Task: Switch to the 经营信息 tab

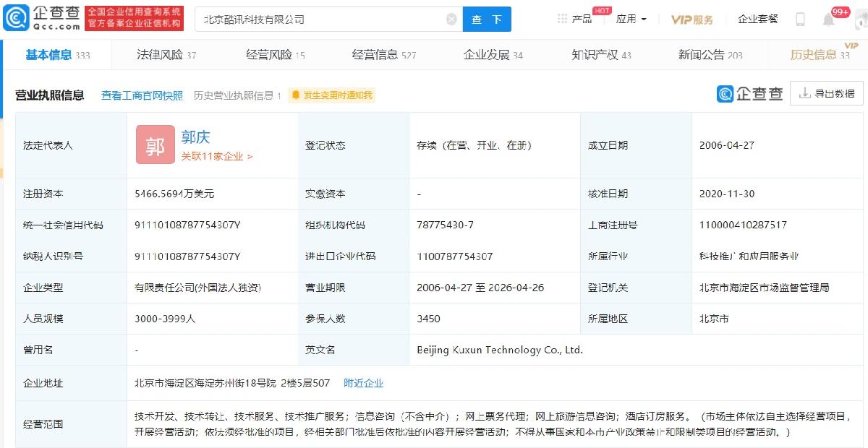Action: [384, 55]
